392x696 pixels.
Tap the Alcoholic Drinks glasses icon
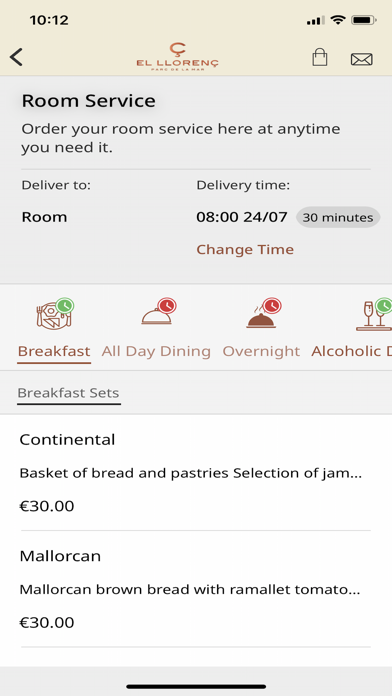point(374,314)
